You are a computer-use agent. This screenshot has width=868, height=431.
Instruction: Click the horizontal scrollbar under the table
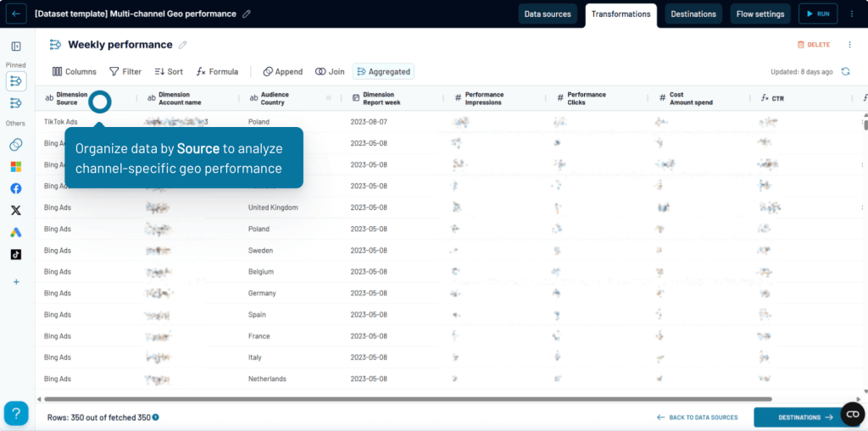pyautogui.click(x=407, y=399)
